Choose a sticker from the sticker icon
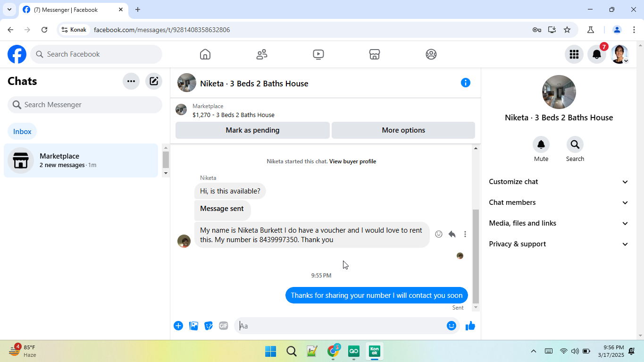This screenshot has width=644, height=362. (x=209, y=326)
